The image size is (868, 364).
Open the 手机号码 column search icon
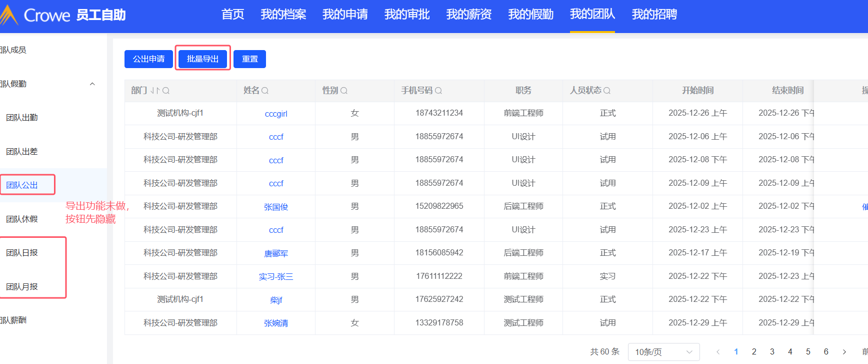[x=438, y=91]
